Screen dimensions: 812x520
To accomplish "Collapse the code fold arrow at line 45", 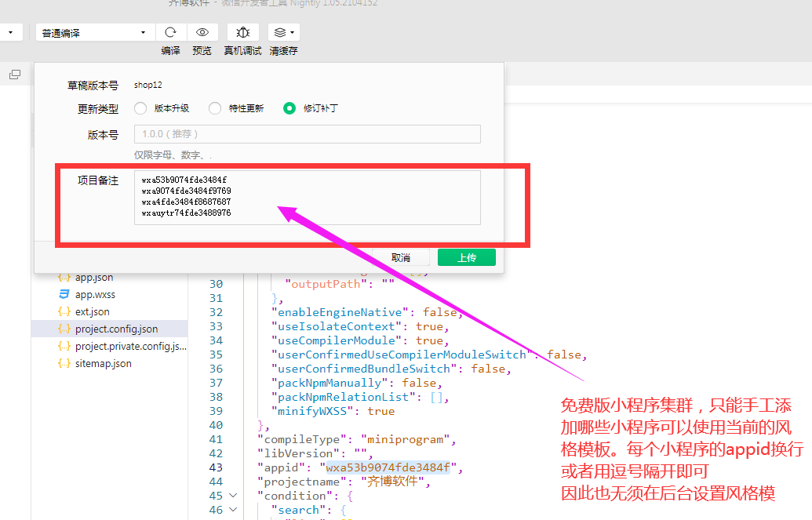I will click(233, 496).
